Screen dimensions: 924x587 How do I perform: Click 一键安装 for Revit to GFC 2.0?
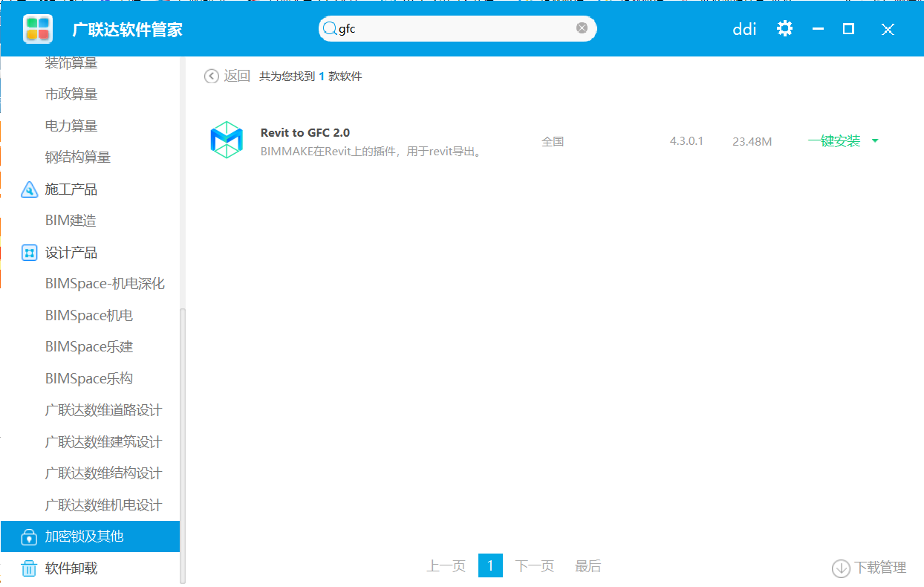coord(834,141)
